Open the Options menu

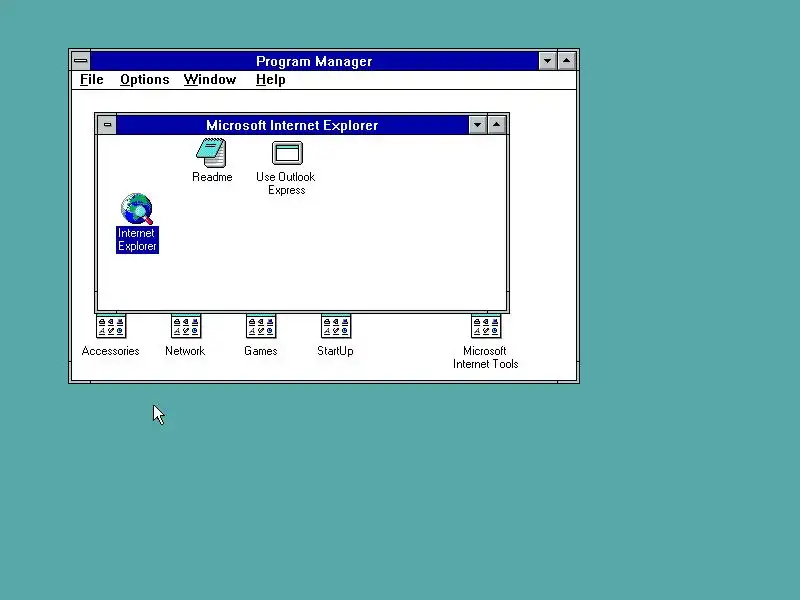(x=144, y=80)
